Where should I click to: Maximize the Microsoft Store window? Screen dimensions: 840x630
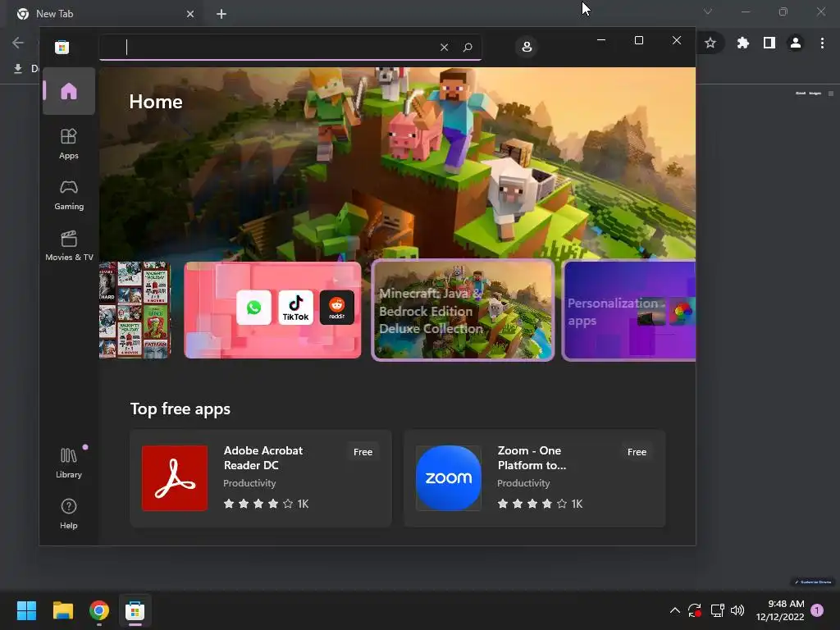tap(638, 40)
